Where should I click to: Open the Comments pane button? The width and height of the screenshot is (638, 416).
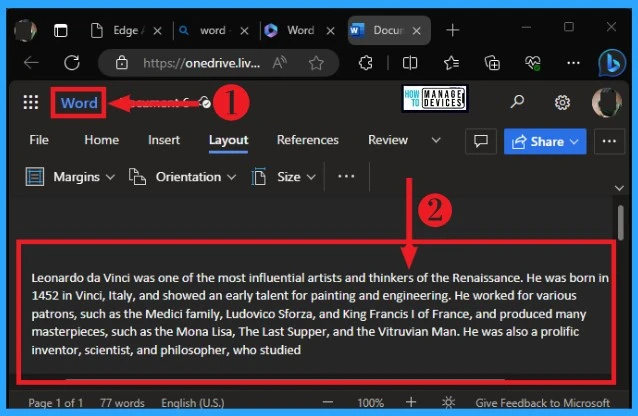481,141
